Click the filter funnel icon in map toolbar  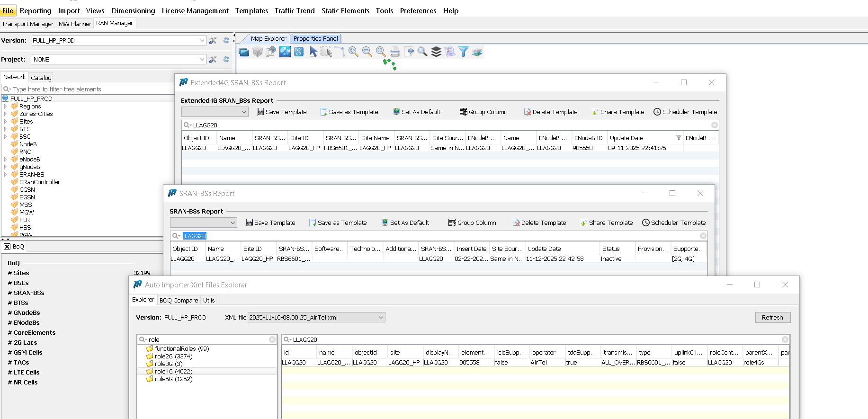click(464, 52)
